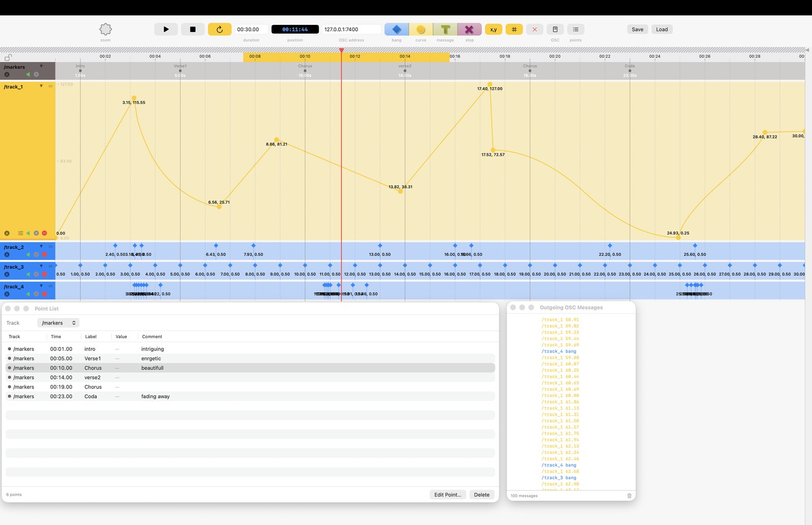Click the red remove icon on /track_4
The height and width of the screenshot is (525, 812).
click(x=44, y=294)
